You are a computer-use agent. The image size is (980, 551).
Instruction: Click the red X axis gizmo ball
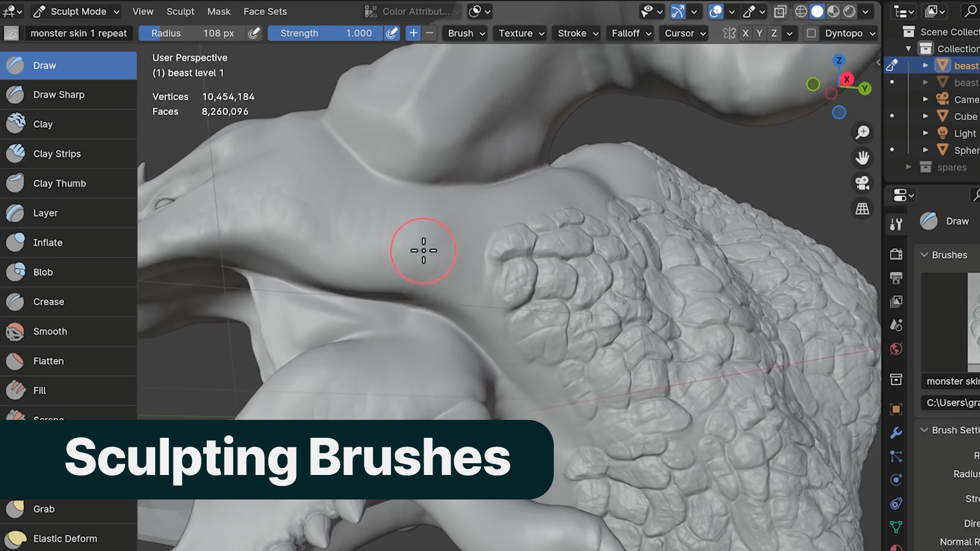point(847,79)
